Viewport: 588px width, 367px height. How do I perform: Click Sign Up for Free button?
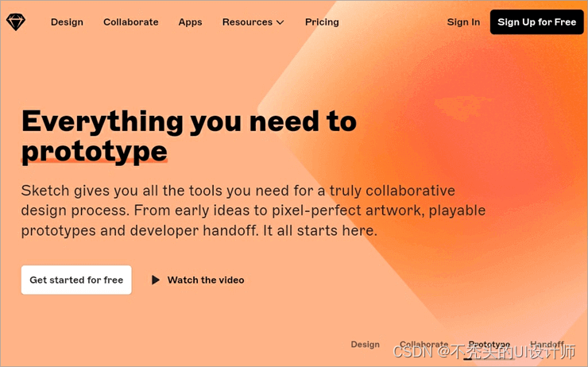coord(536,22)
